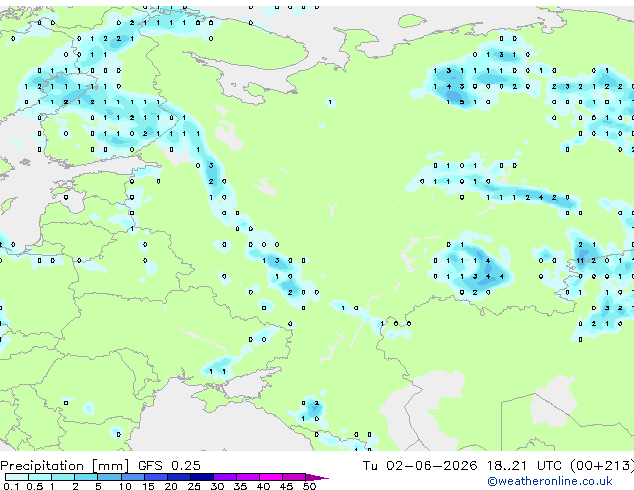Click the '30' legend scale label

point(217,486)
